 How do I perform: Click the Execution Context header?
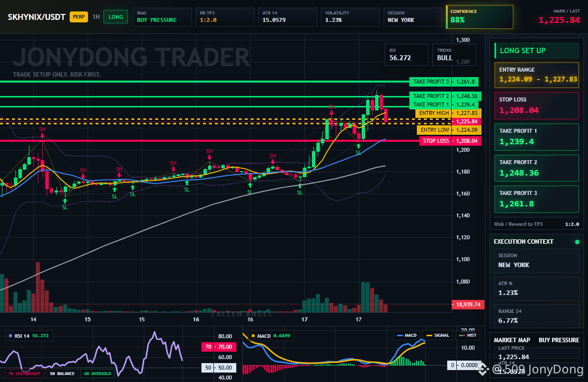(523, 242)
